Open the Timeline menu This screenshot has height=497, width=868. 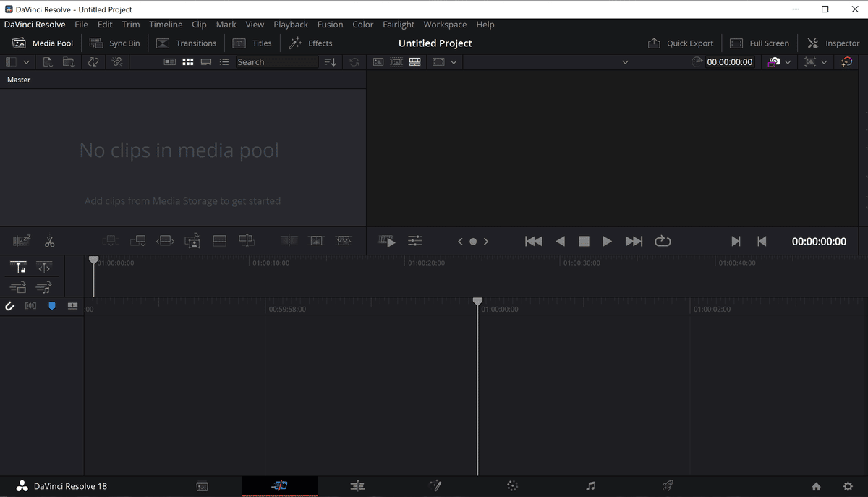click(x=166, y=25)
